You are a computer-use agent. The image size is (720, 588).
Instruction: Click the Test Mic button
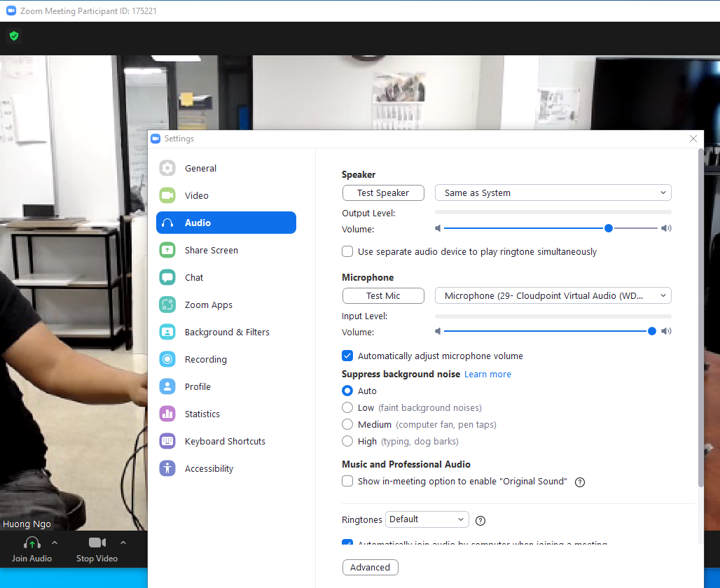(383, 295)
